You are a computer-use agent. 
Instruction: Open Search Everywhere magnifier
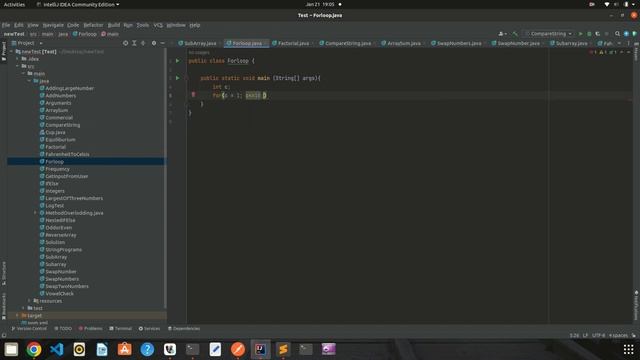coord(617,34)
